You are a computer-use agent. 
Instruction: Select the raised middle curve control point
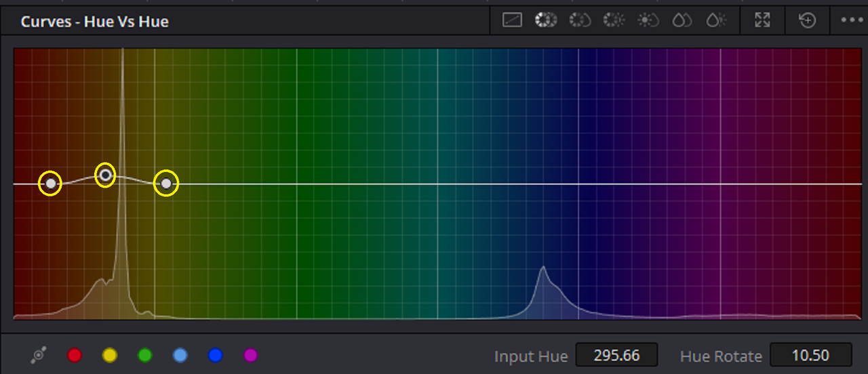tap(105, 175)
